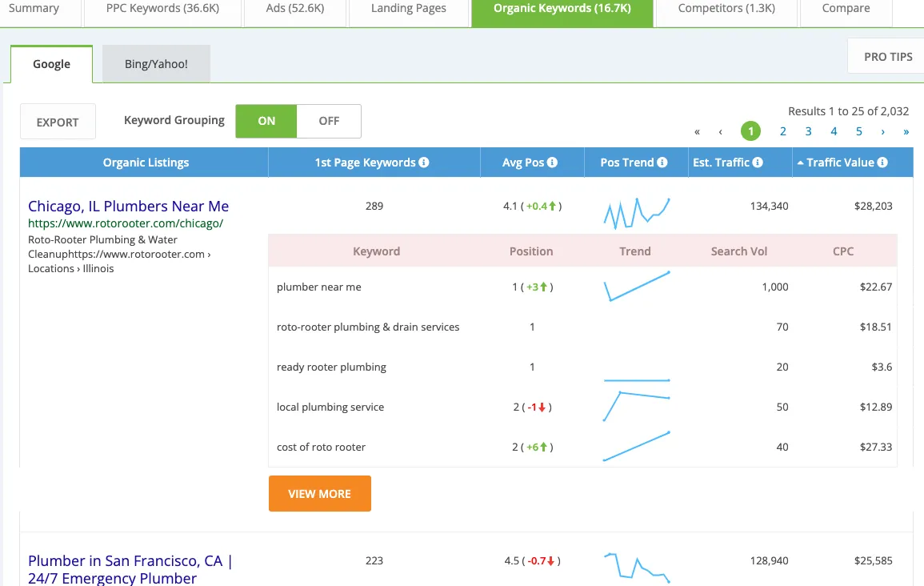Sort by Avg Pos column header
Viewport: 924px width, 586px height.
(x=532, y=163)
